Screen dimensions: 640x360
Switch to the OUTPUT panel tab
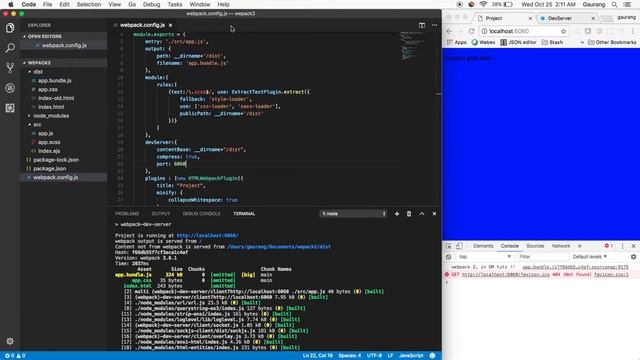point(161,213)
